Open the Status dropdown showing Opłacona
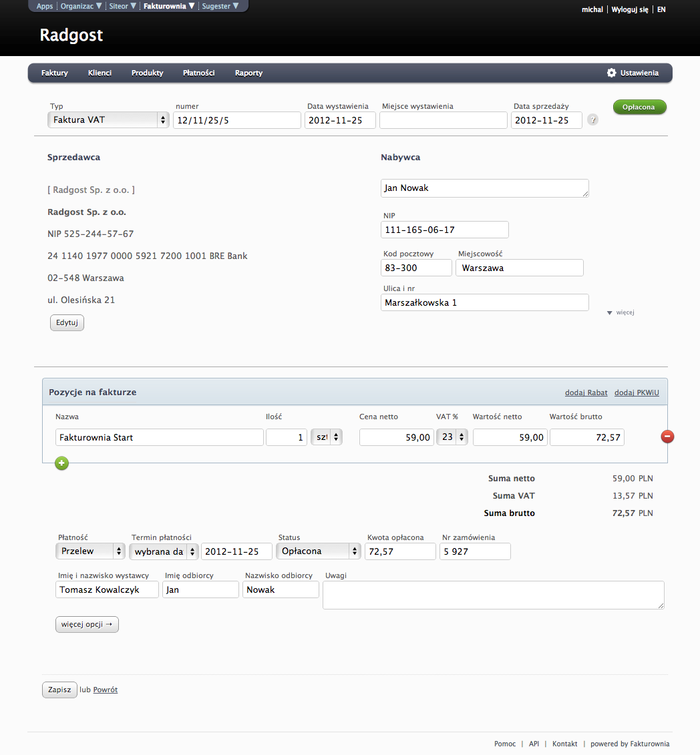This screenshot has width=700, height=755. tap(318, 551)
